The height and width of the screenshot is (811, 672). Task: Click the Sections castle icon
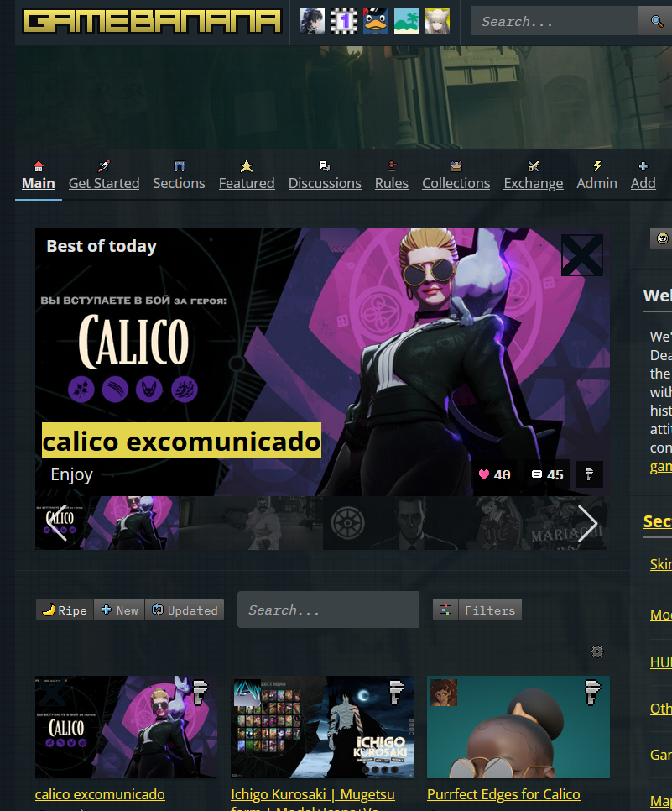tap(180, 166)
